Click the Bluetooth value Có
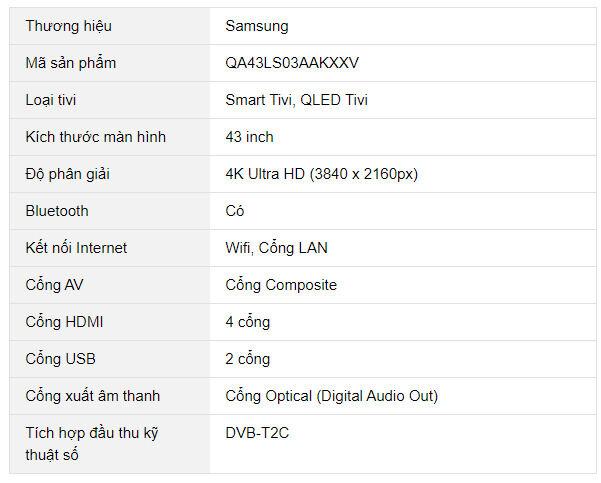601x483 pixels. 235,211
